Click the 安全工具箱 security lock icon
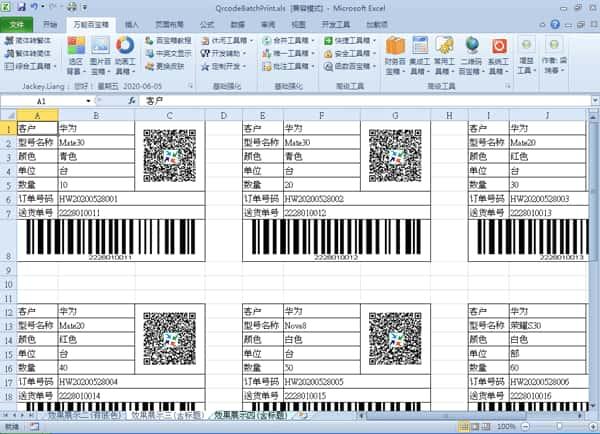Image resolution: width=600 pixels, height=434 pixels. (328, 54)
